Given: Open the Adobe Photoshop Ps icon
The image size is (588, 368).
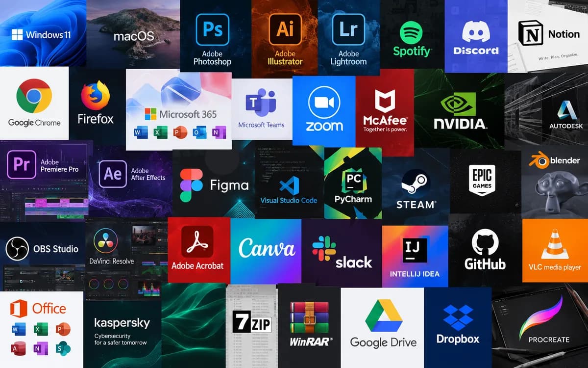Looking at the screenshot, I should click(212, 30).
